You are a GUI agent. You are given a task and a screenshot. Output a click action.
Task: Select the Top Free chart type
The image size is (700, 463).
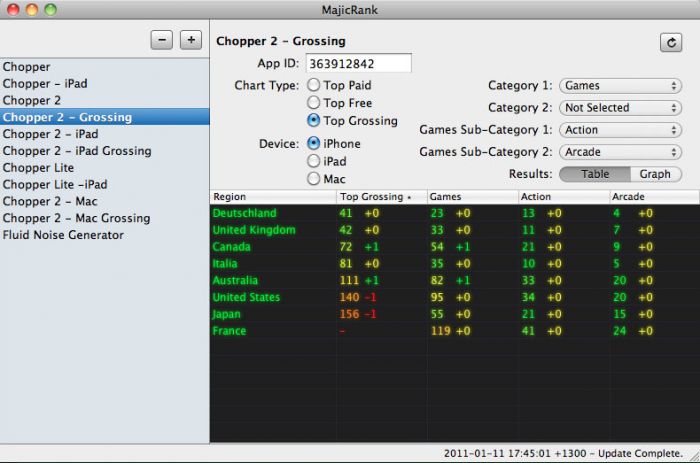(x=315, y=103)
